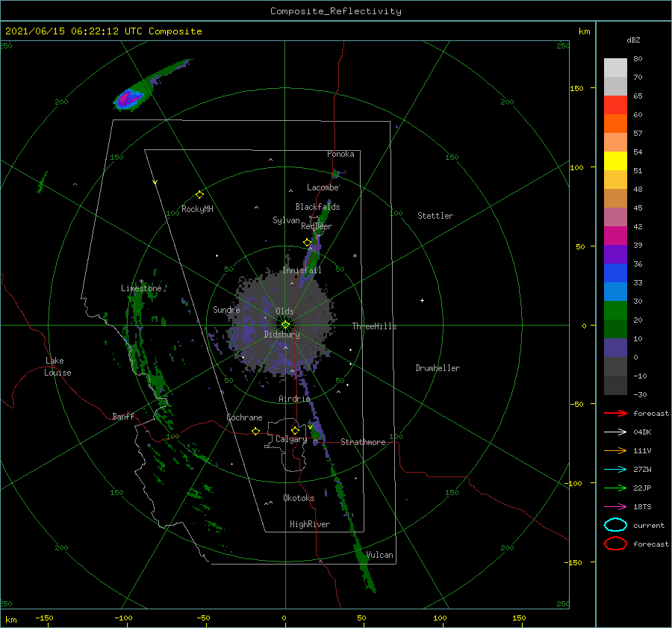The height and width of the screenshot is (628, 672).
Task: Click the white plus marker east of ThreeHills
Action: [422, 300]
